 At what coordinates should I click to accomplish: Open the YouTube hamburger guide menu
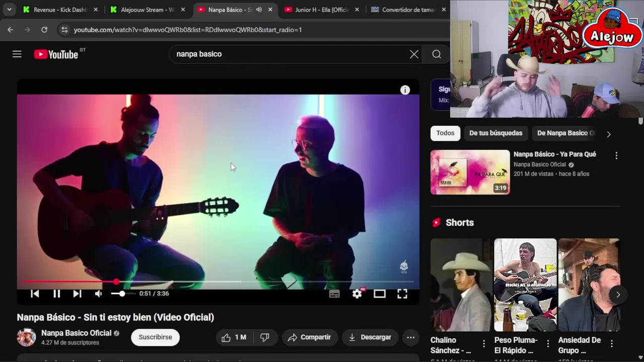(17, 54)
